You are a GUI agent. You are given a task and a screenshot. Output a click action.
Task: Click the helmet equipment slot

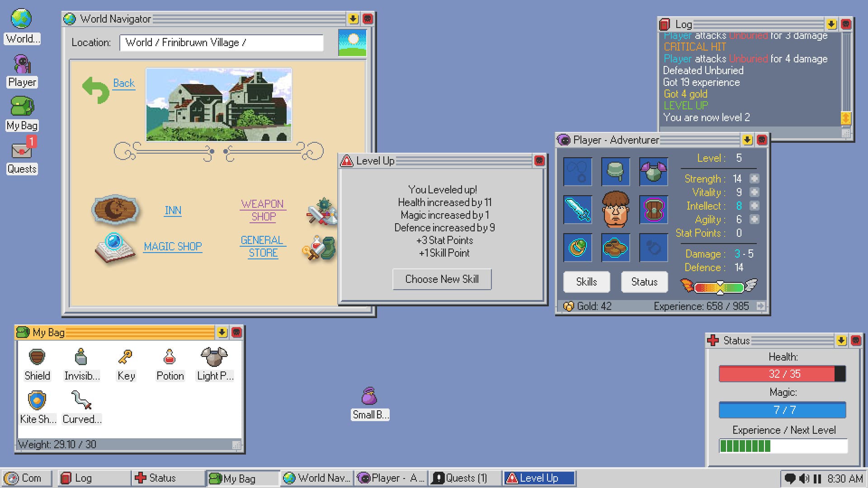click(615, 172)
